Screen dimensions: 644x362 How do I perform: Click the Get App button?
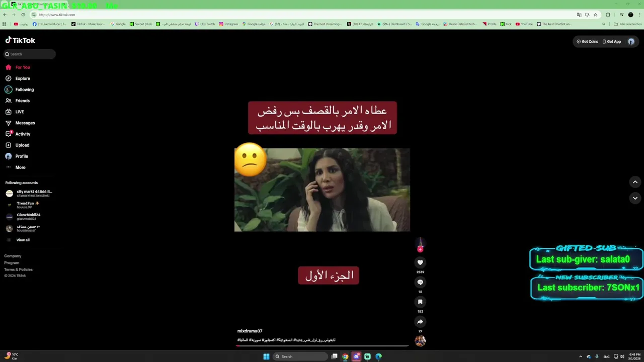pyautogui.click(x=612, y=42)
